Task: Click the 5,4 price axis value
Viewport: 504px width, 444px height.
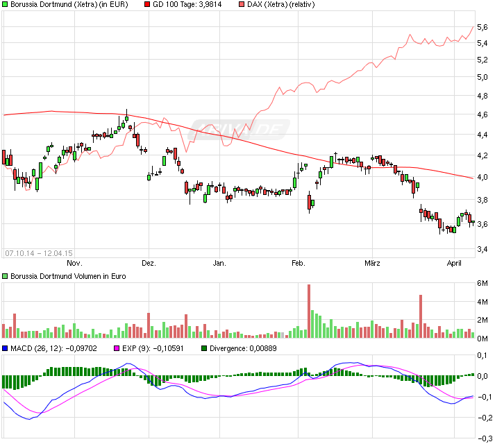Action: click(x=482, y=43)
